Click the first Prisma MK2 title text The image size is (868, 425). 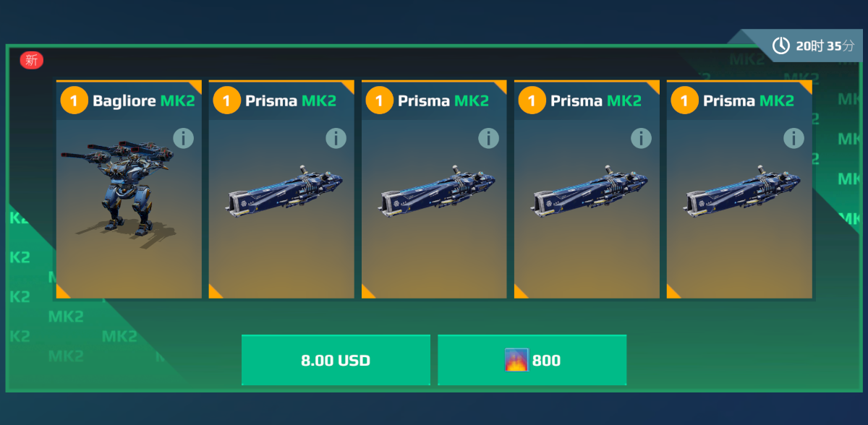click(291, 100)
